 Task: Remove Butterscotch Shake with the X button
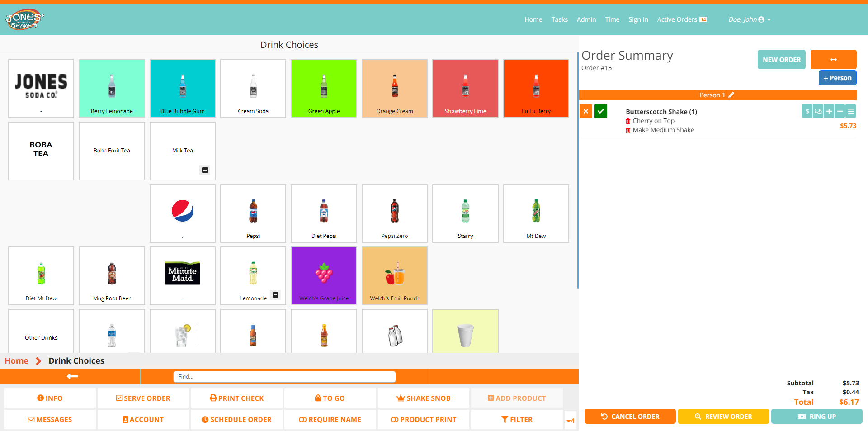(586, 111)
